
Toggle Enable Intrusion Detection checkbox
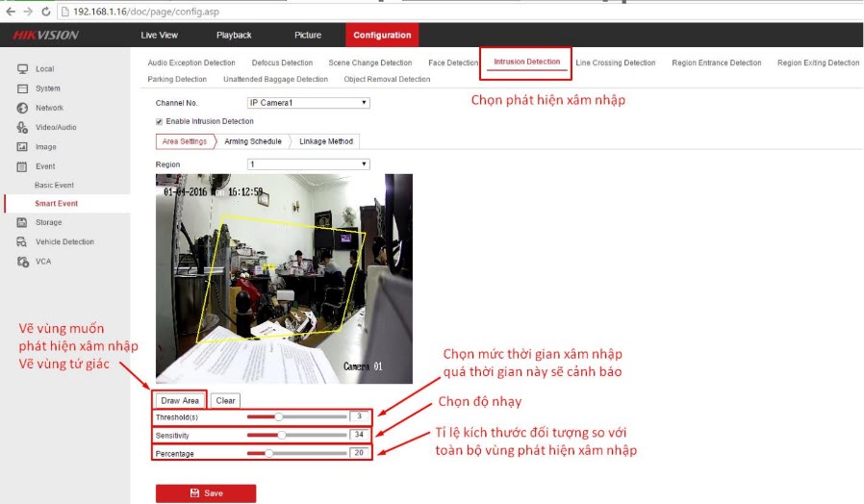point(160,121)
